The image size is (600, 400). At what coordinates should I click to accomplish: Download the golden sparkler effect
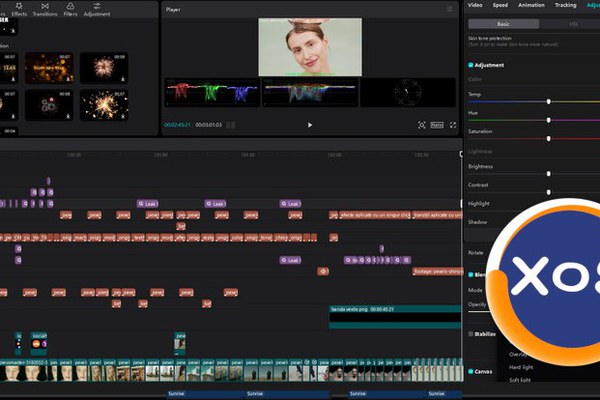click(123, 116)
